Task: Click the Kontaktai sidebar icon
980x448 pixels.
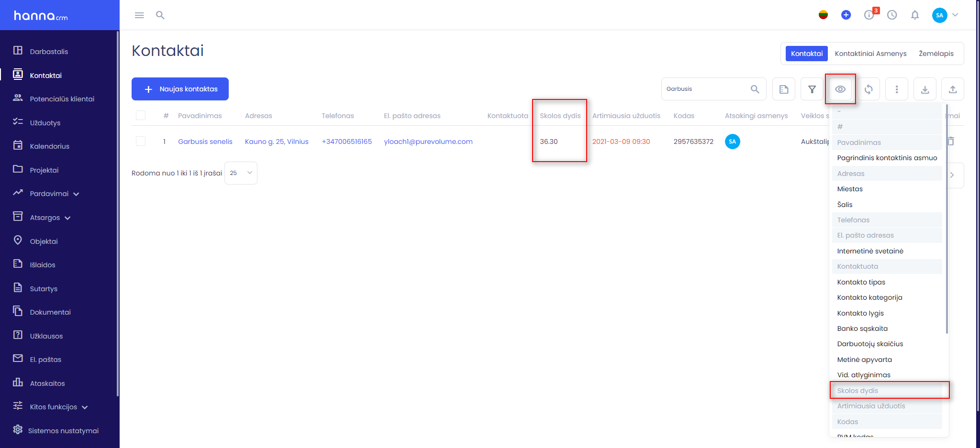Action: pos(18,75)
